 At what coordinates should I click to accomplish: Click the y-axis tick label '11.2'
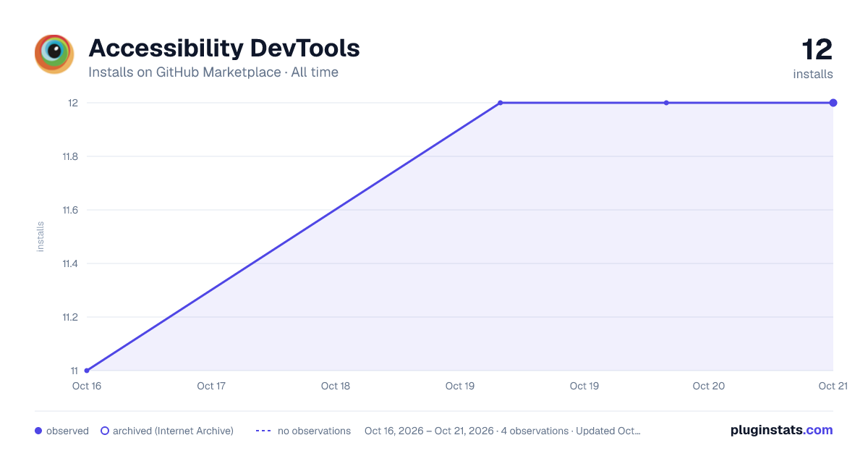(x=70, y=317)
